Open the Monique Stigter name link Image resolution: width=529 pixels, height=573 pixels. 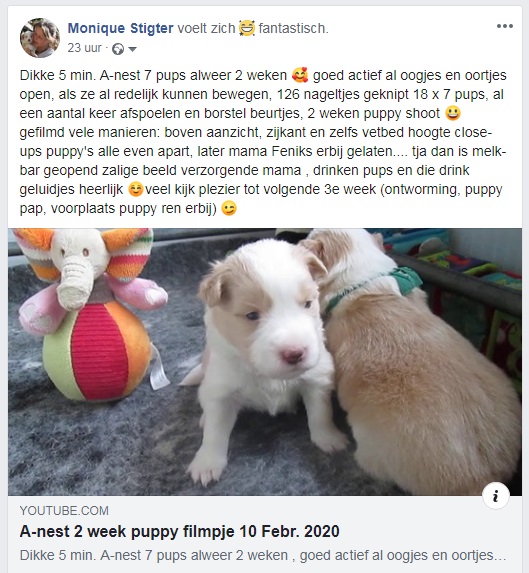click(x=120, y=28)
